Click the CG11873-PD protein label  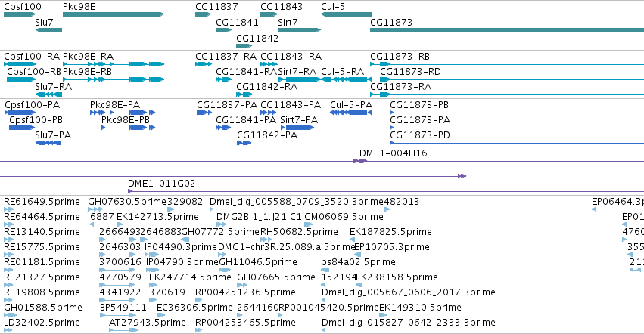(x=420, y=135)
